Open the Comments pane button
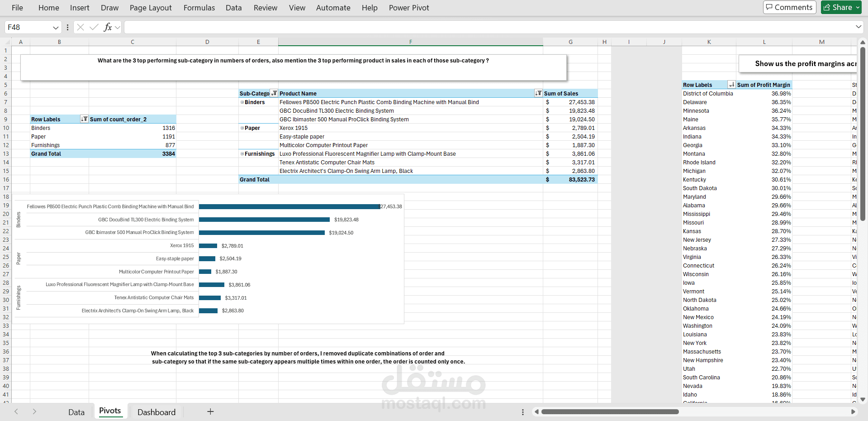The height and width of the screenshot is (421, 868). coord(789,7)
